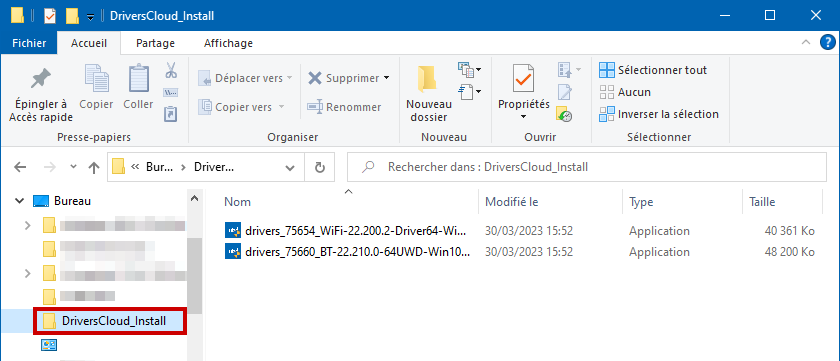This screenshot has width=840, height=361.
Task: Click the BT driver file icon
Action: (233, 251)
